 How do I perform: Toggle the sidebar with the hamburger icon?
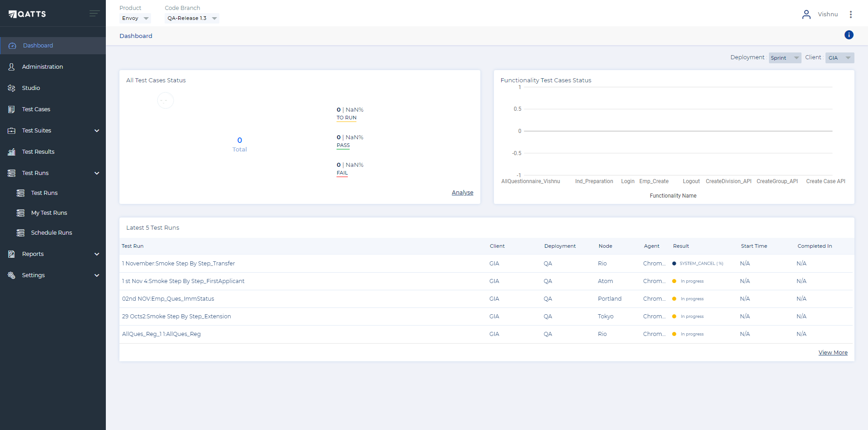pos(94,13)
